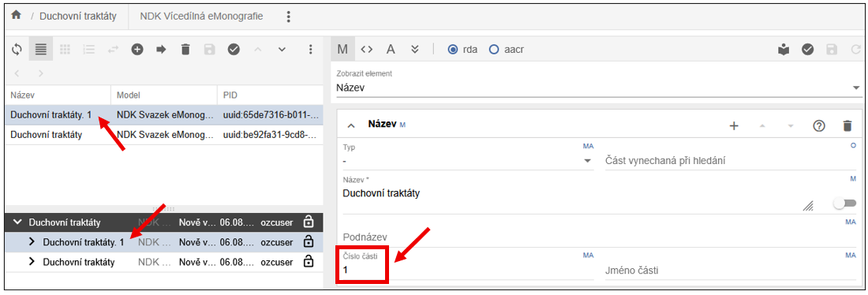Click the Jméno části field
This screenshot has height=295, width=868.
click(730, 271)
